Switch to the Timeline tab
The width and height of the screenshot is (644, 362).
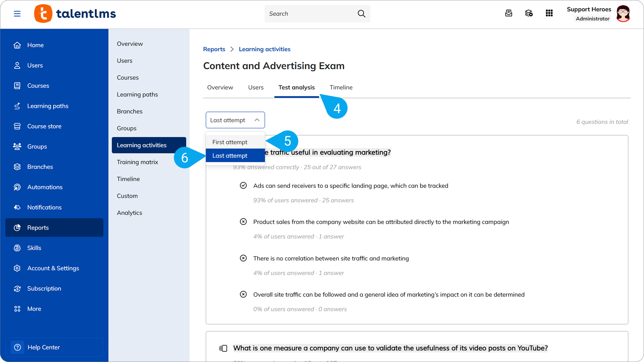[x=341, y=87]
